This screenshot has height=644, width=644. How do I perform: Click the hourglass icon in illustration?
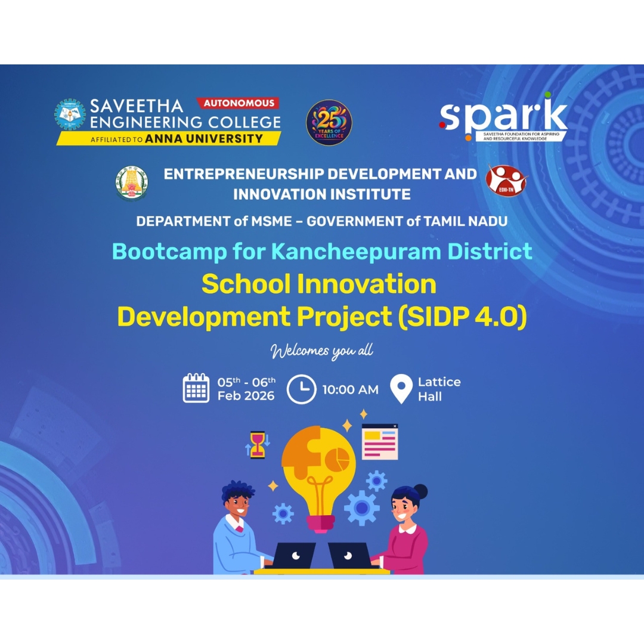(258, 445)
